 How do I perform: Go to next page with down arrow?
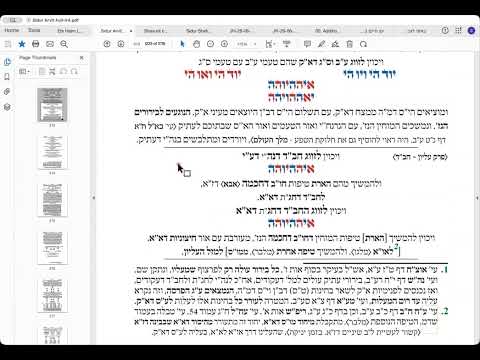tap(121, 44)
